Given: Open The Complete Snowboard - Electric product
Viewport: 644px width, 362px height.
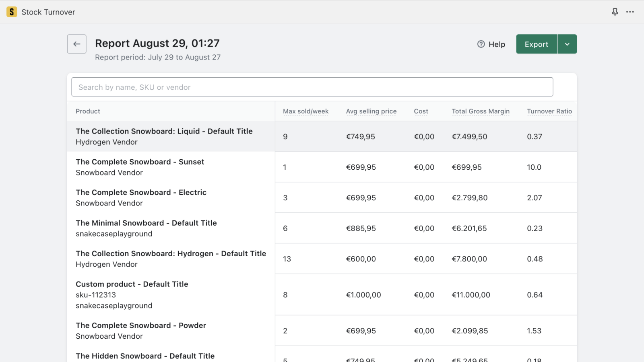Looking at the screenshot, I should (x=322, y=197).
